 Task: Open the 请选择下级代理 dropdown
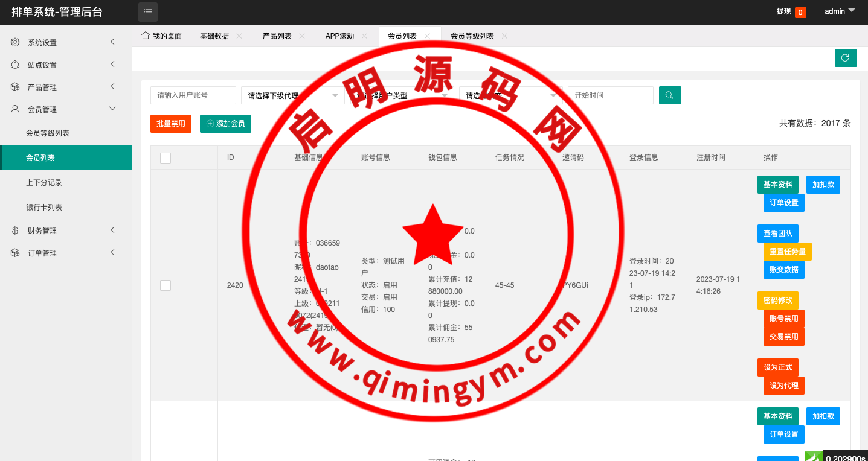pos(292,95)
